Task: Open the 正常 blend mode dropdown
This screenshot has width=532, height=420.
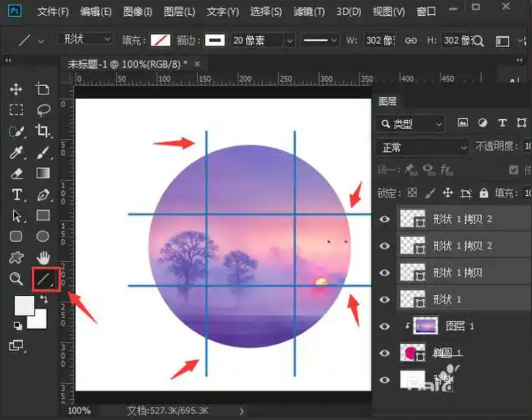Action: (423, 148)
